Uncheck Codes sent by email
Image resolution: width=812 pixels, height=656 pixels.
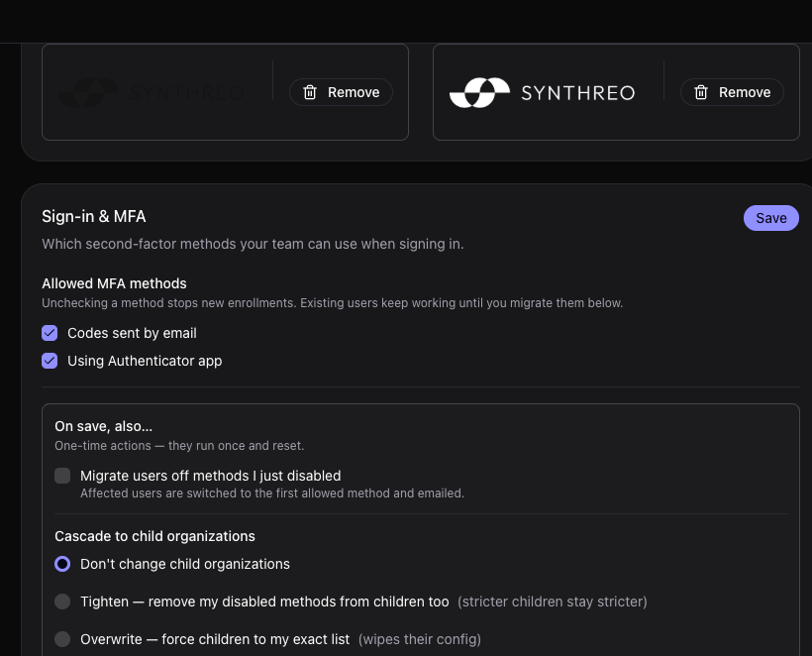[50, 333]
